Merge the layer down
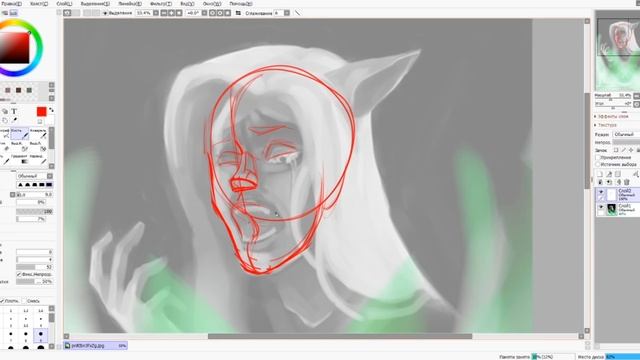Screen dimensions: 640x360 coord(609,182)
